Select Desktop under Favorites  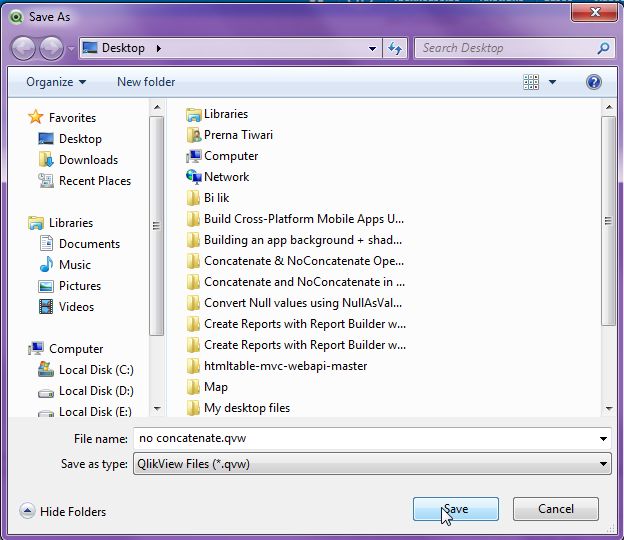point(80,138)
